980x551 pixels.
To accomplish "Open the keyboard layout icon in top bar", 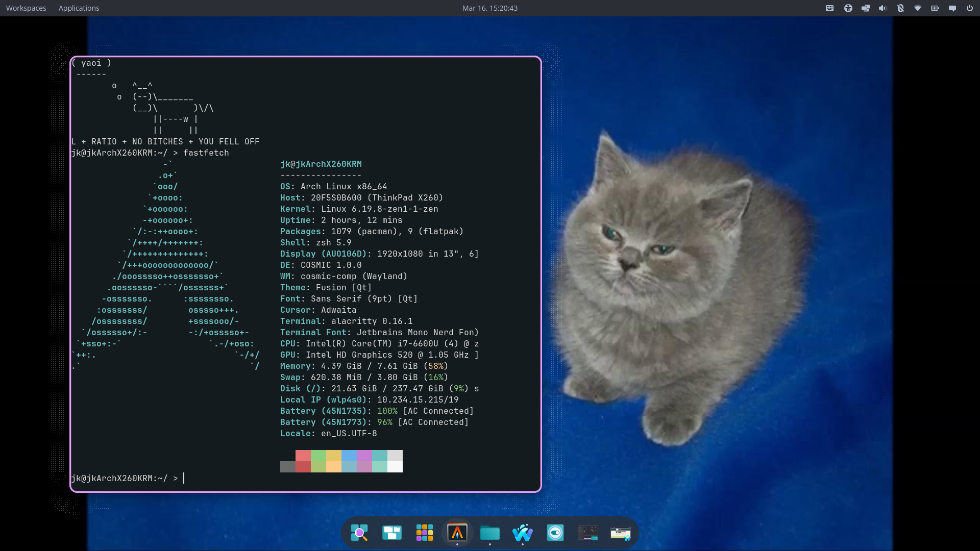I will 829,8.
